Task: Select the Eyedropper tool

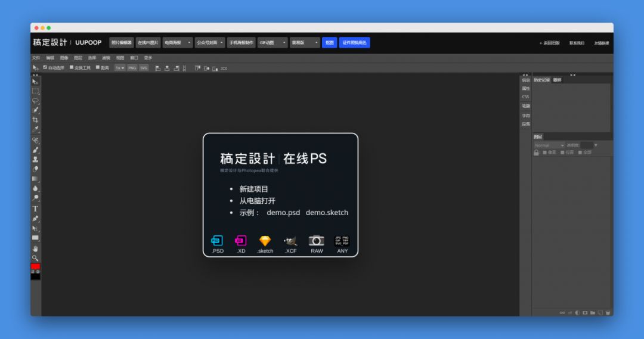Action: (x=35, y=129)
